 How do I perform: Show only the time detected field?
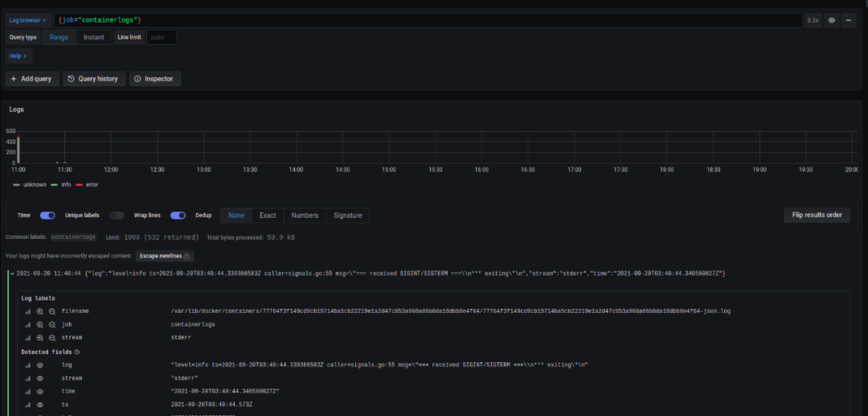point(39,391)
